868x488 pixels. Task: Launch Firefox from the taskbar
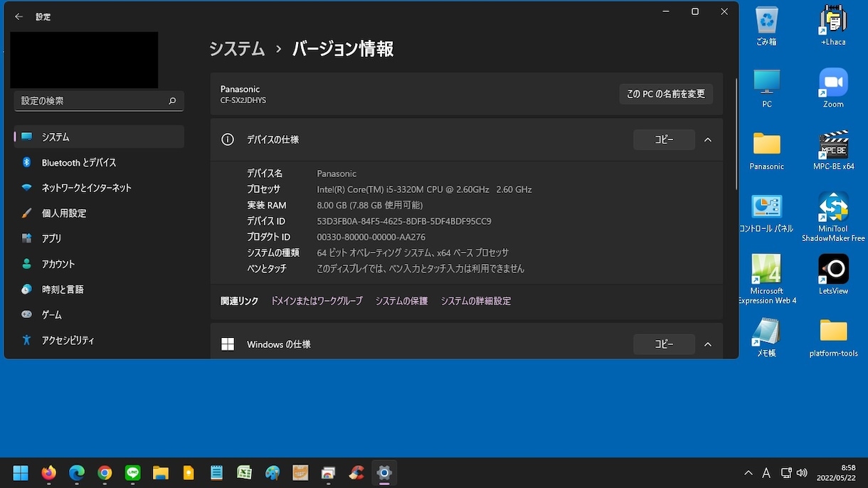[x=49, y=473]
